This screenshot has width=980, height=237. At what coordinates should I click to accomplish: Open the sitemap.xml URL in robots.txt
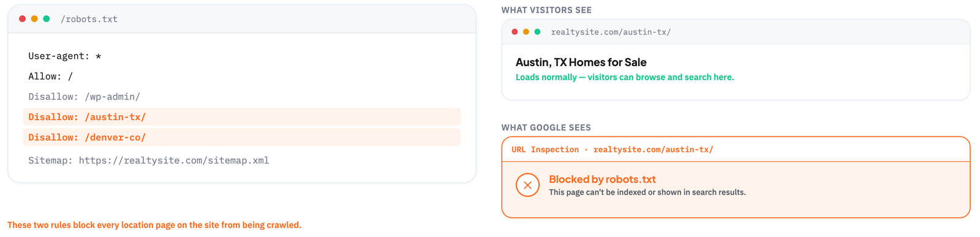click(x=174, y=160)
